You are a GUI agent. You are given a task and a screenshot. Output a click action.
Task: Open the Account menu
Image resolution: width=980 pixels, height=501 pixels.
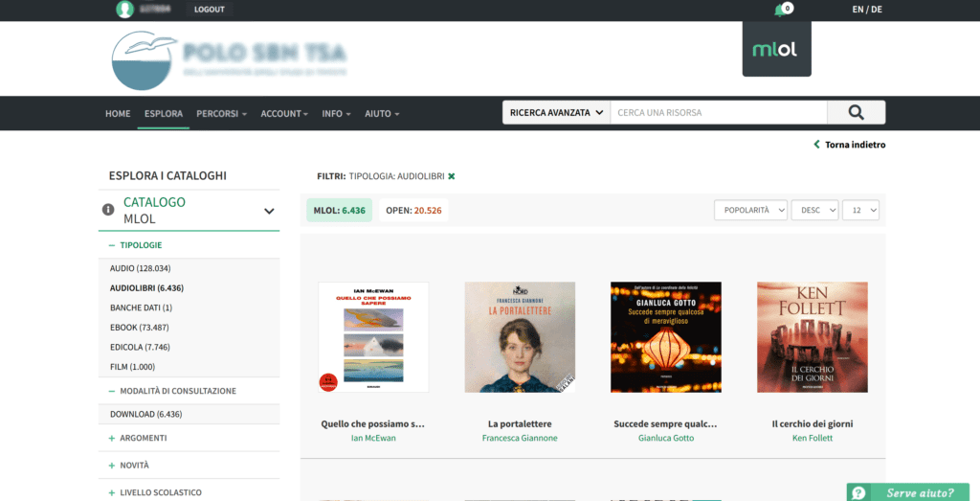pyautogui.click(x=284, y=113)
